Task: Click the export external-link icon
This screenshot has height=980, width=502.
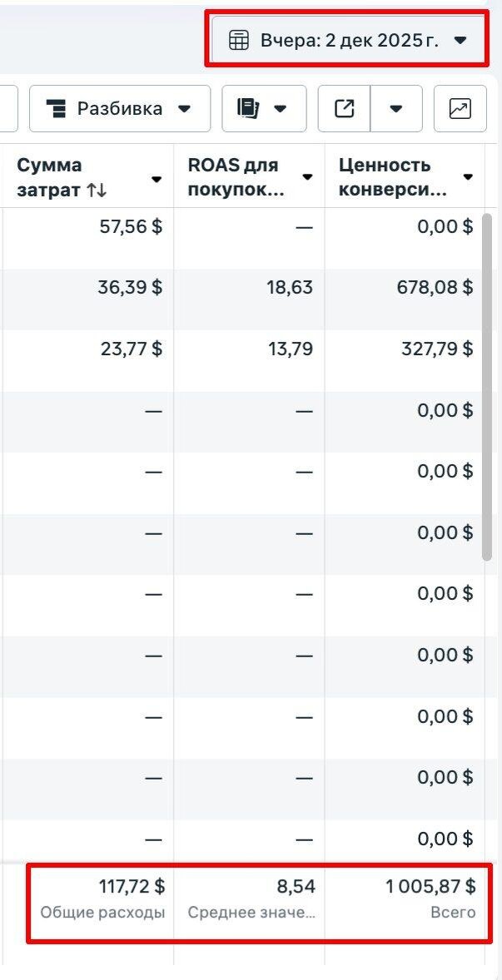Action: pyautogui.click(x=344, y=109)
